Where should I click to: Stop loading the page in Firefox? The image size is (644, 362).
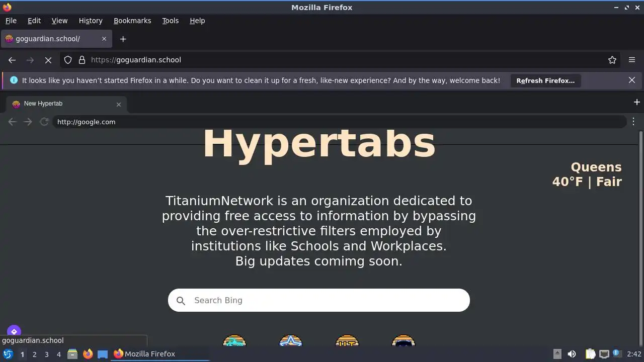click(48, 60)
